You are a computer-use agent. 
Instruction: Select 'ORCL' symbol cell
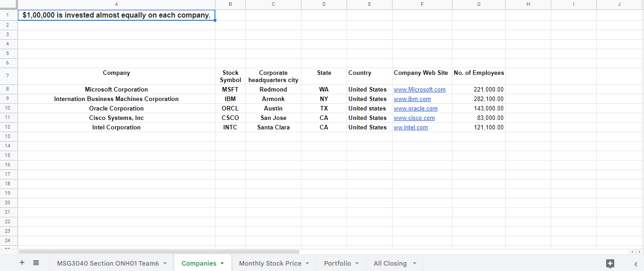tap(230, 108)
